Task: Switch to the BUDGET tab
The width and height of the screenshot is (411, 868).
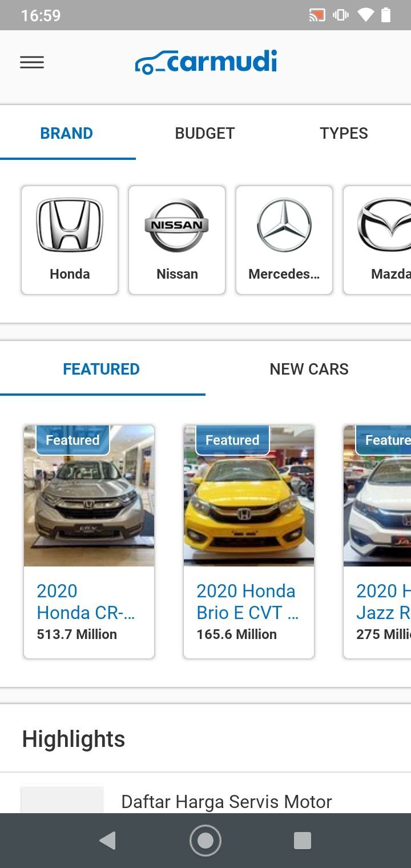Action: click(x=205, y=133)
